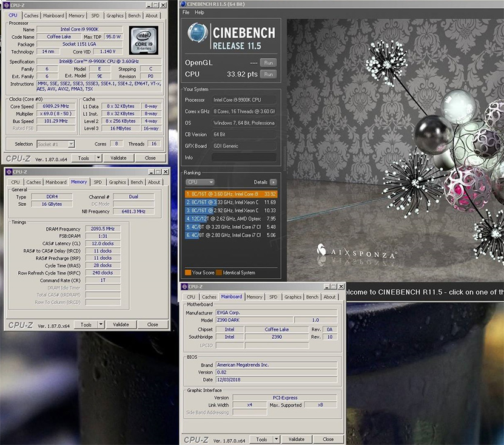Open the CPU ranking type dropdown in Cinebench

[200, 182]
